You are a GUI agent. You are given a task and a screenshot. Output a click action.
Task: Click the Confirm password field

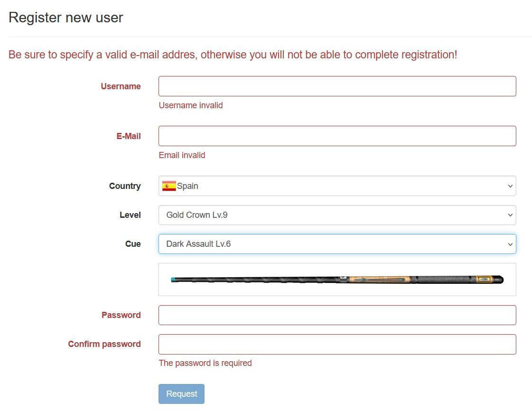337,344
